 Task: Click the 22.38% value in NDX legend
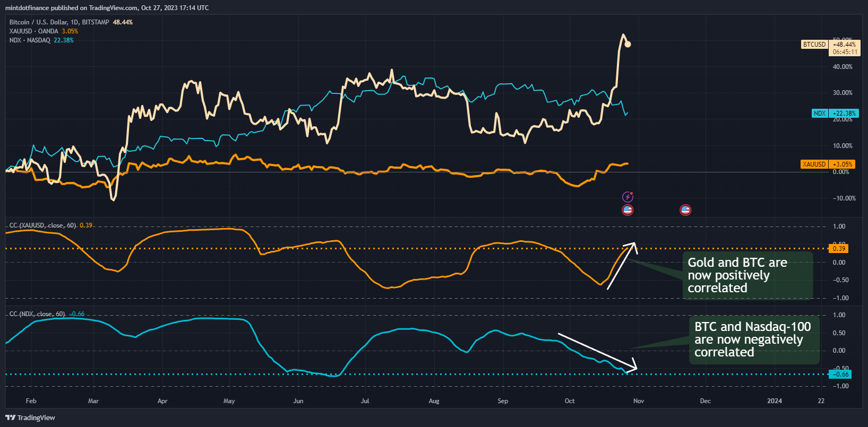64,40
